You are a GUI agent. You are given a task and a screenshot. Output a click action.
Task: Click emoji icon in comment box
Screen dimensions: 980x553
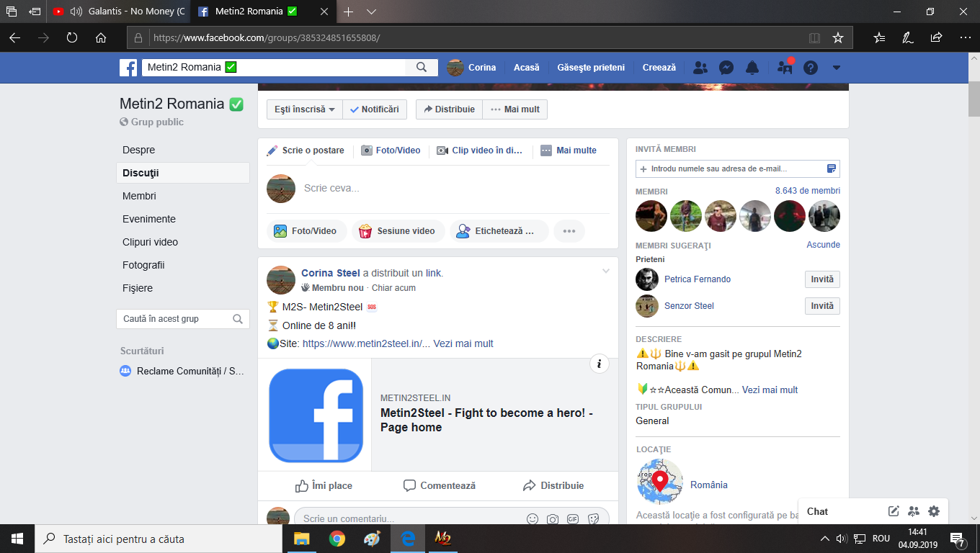click(x=533, y=518)
